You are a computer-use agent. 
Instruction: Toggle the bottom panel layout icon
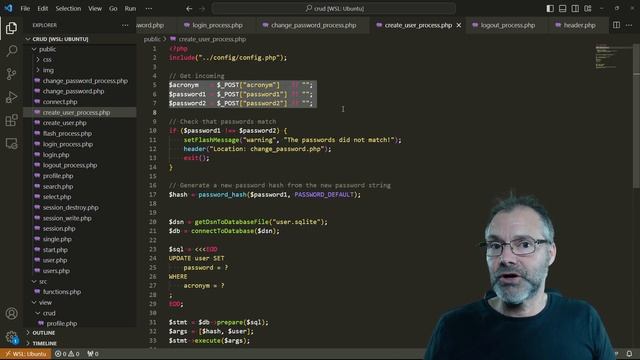[562, 9]
